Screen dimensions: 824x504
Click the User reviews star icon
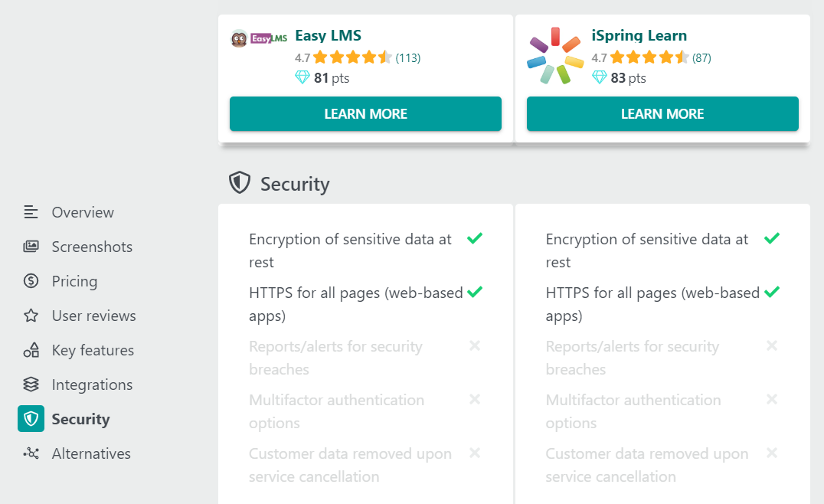31,316
